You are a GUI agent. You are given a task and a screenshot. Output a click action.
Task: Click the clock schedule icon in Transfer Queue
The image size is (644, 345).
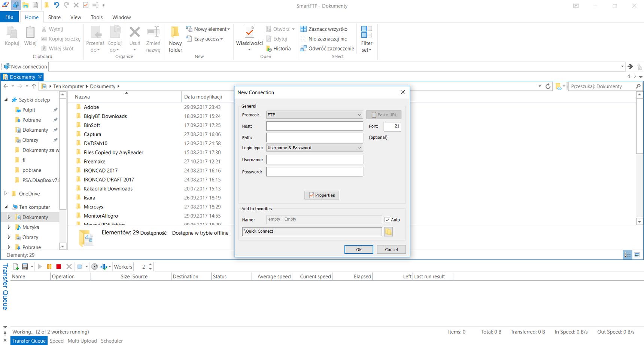95,267
